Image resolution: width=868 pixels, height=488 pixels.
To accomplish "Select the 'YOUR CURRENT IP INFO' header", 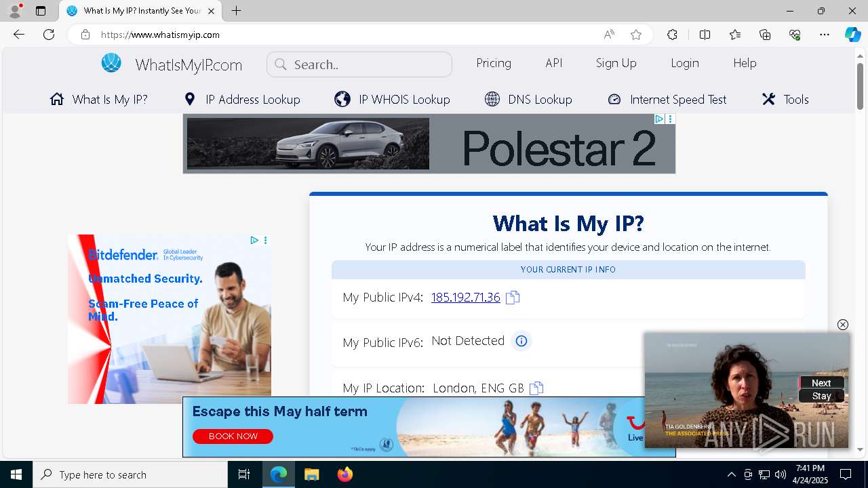I will tap(568, 270).
